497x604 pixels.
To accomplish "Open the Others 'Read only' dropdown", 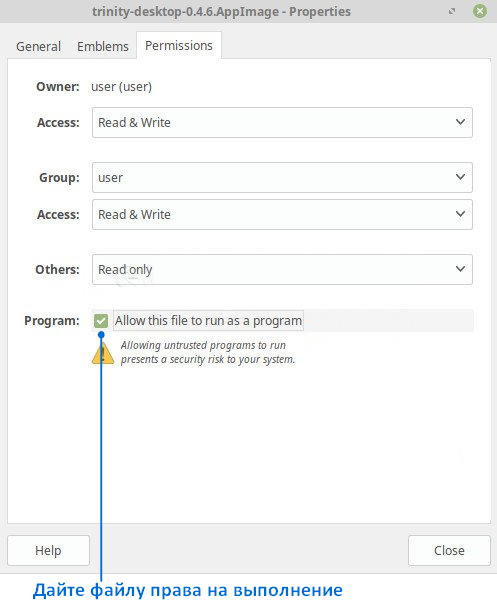I will pyautogui.click(x=282, y=269).
